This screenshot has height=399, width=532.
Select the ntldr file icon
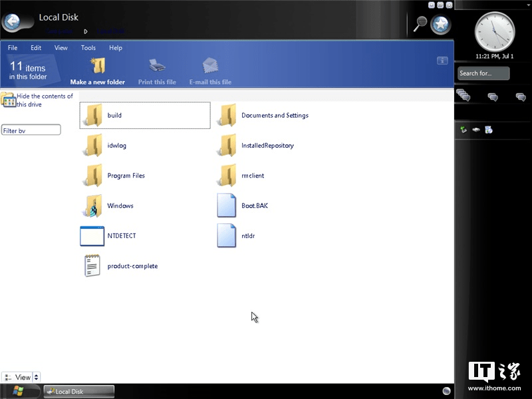coord(226,235)
